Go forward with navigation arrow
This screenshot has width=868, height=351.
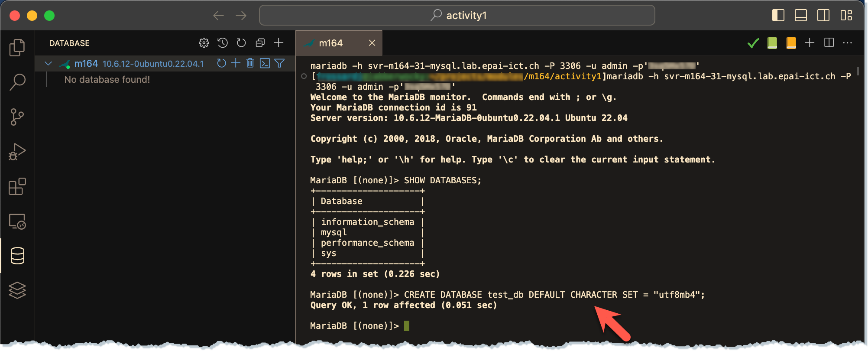[x=241, y=16]
